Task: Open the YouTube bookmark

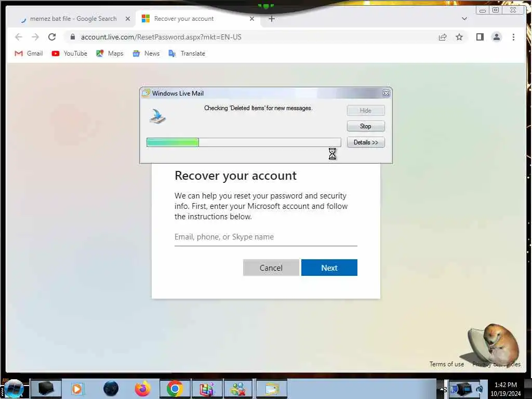Action: (x=70, y=54)
